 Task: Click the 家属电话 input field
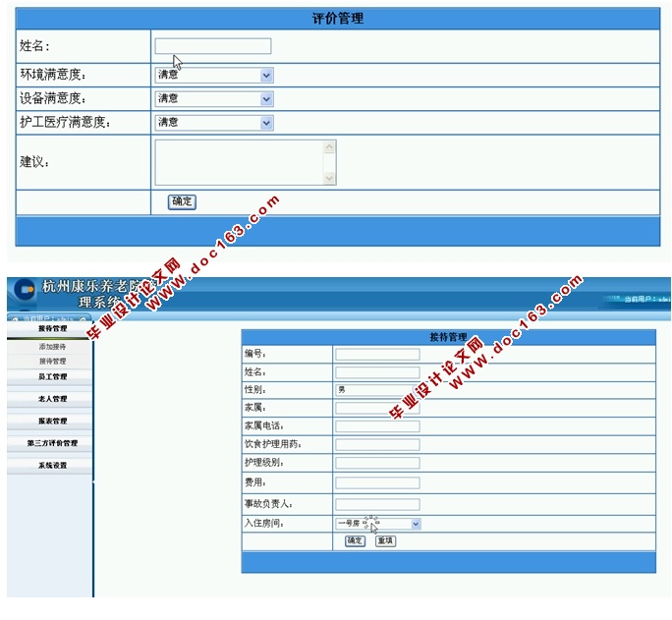click(377, 426)
